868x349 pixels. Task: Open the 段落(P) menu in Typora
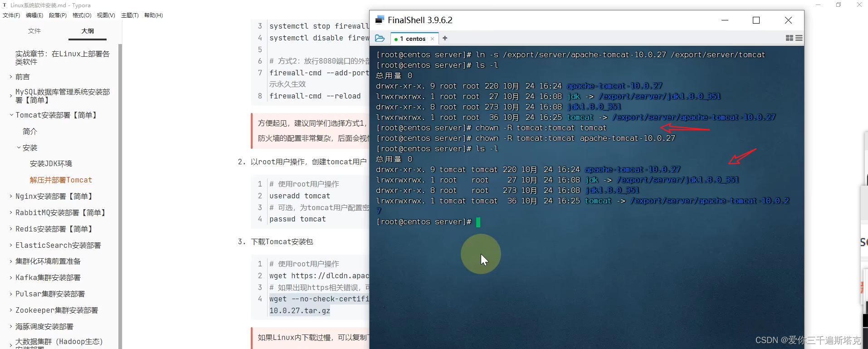tap(58, 15)
